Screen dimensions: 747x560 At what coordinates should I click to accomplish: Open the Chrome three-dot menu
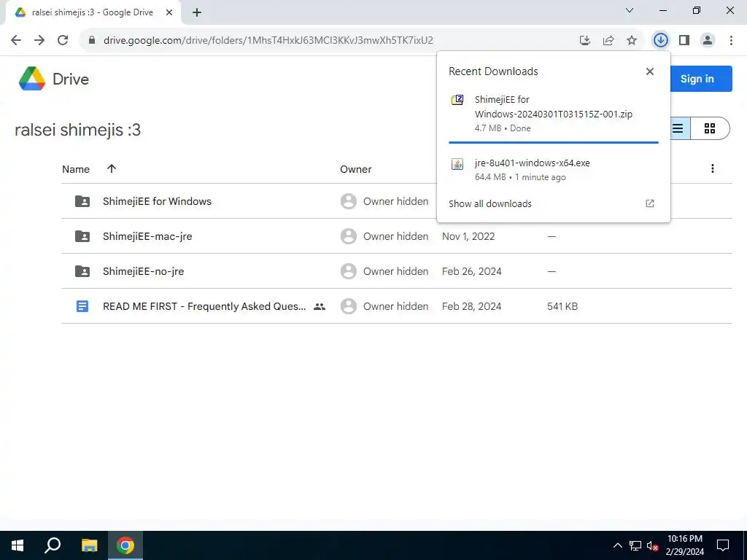(x=731, y=40)
